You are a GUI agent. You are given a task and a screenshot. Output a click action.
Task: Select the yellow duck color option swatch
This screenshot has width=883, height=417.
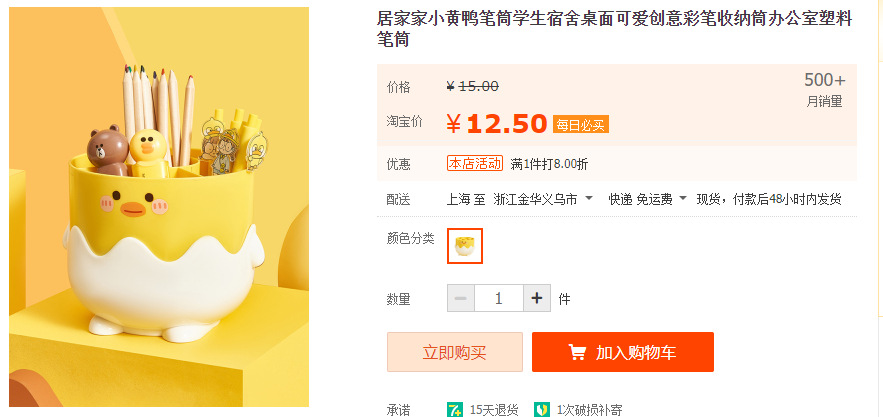click(x=465, y=246)
